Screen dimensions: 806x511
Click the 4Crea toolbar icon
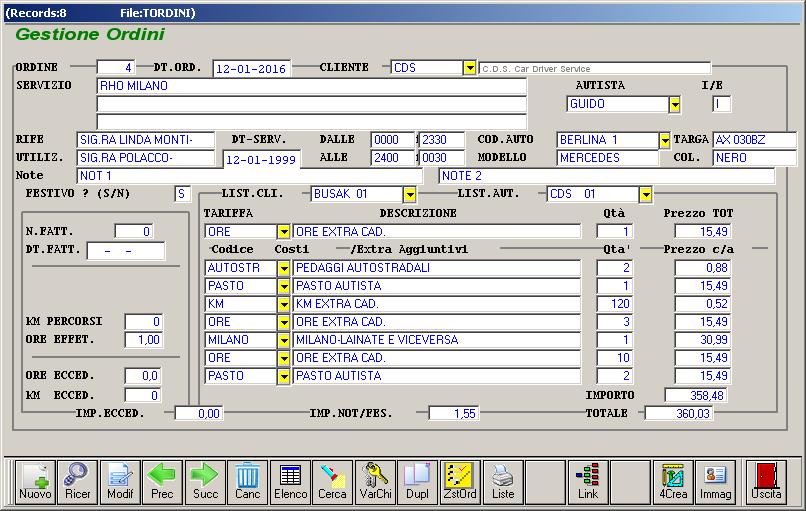coord(673,481)
